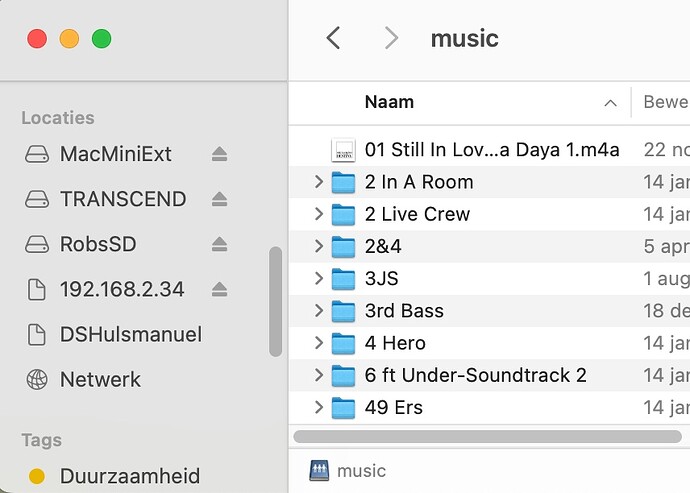The image size is (690, 493).
Task: Select the 2&4 row name
Action: point(383,246)
